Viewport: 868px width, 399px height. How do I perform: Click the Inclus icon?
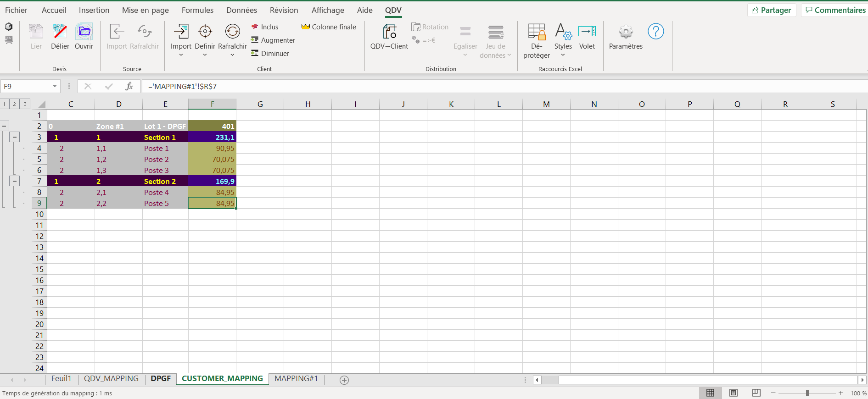click(255, 27)
